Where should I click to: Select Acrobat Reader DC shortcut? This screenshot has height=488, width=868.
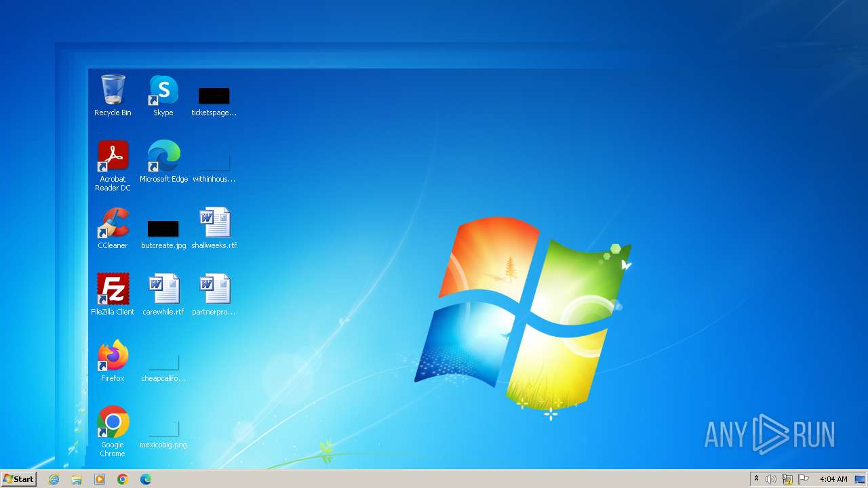(113, 166)
